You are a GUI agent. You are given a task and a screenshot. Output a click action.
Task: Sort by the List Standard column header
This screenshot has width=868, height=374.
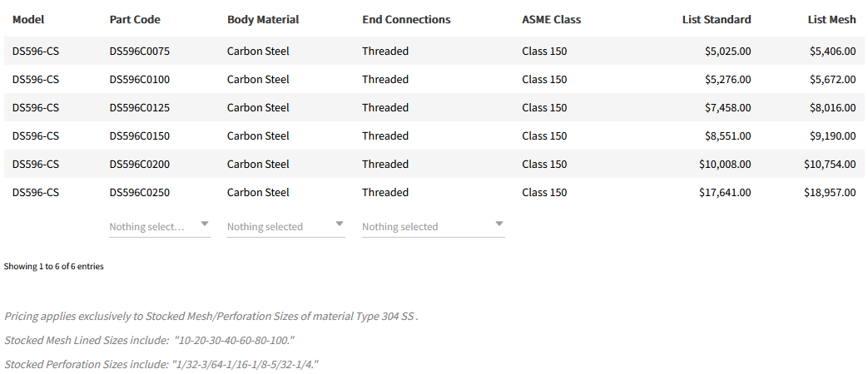(716, 19)
